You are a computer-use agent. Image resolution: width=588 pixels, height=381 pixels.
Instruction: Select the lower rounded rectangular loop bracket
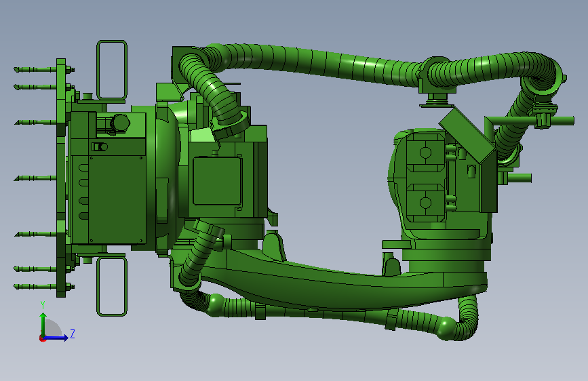tap(112, 287)
